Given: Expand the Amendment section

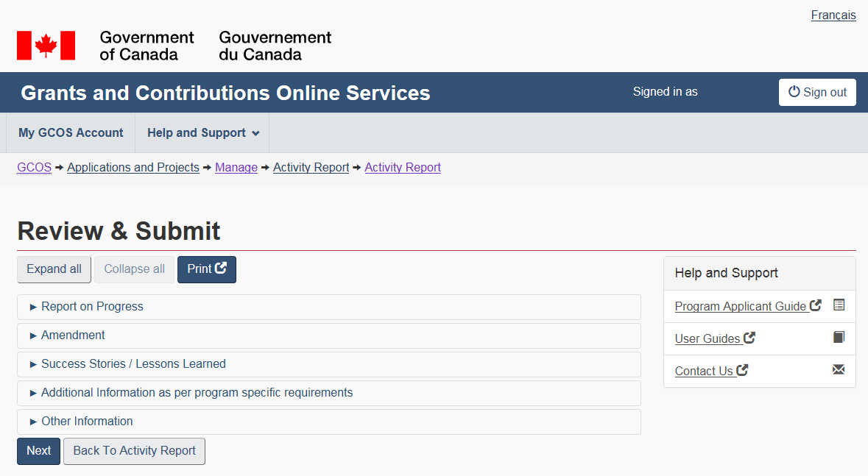Looking at the screenshot, I should (73, 335).
